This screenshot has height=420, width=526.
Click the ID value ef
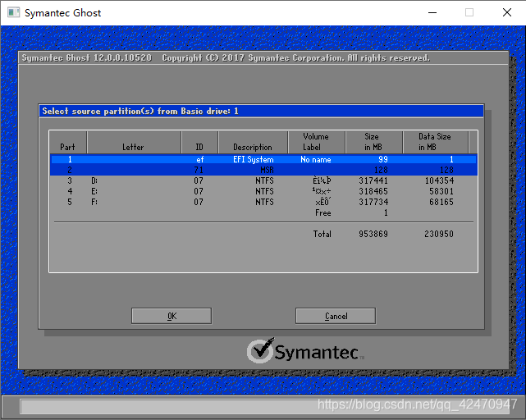point(200,160)
